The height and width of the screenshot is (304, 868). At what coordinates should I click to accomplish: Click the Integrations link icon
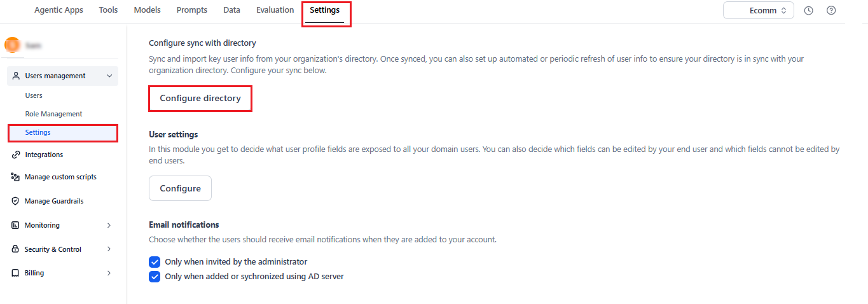[16, 155]
